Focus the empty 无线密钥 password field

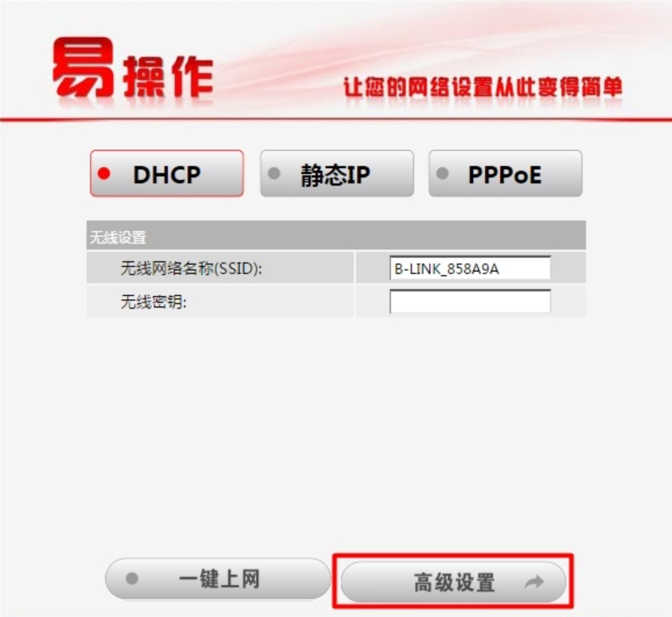(470, 301)
